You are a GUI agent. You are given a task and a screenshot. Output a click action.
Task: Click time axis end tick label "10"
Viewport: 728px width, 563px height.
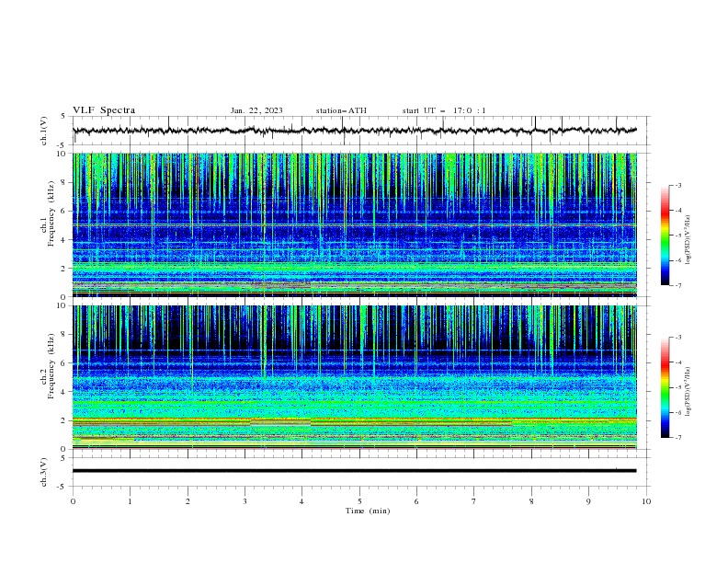[x=646, y=501]
